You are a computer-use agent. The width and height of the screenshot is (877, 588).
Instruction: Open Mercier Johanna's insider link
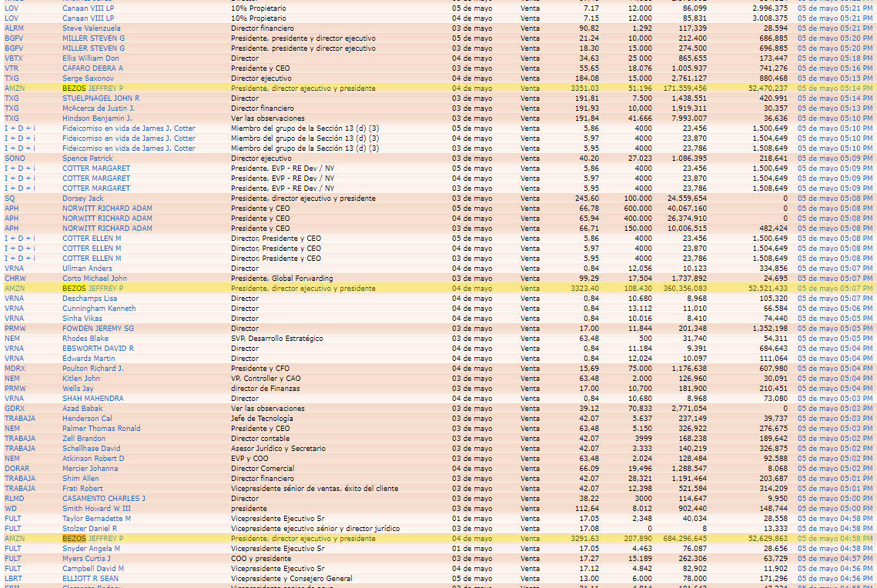coord(90,468)
